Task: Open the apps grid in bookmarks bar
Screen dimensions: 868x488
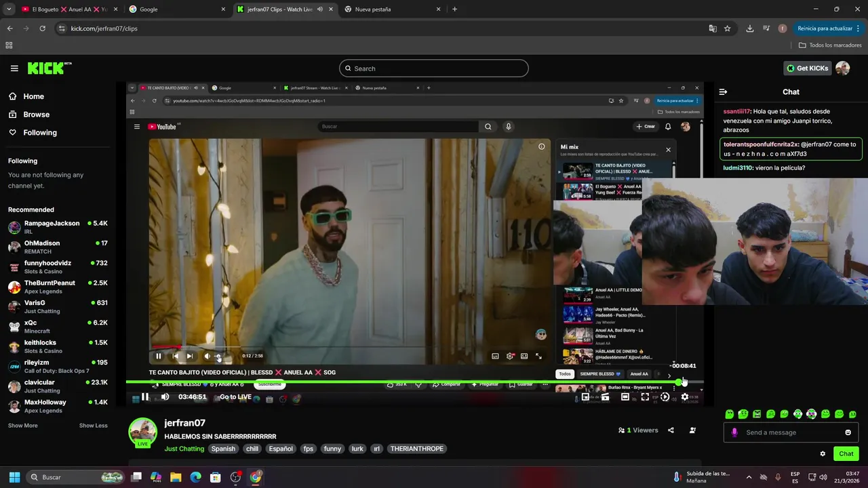Action: 9,45
